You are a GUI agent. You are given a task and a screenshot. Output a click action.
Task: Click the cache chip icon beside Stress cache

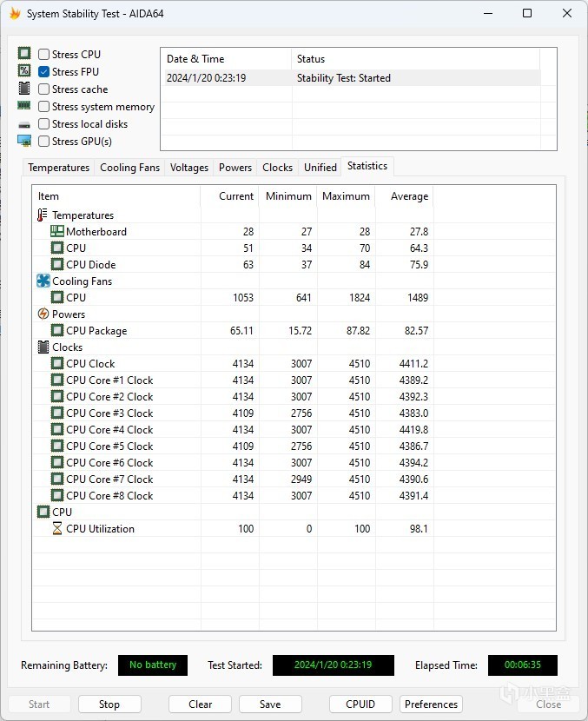24,88
